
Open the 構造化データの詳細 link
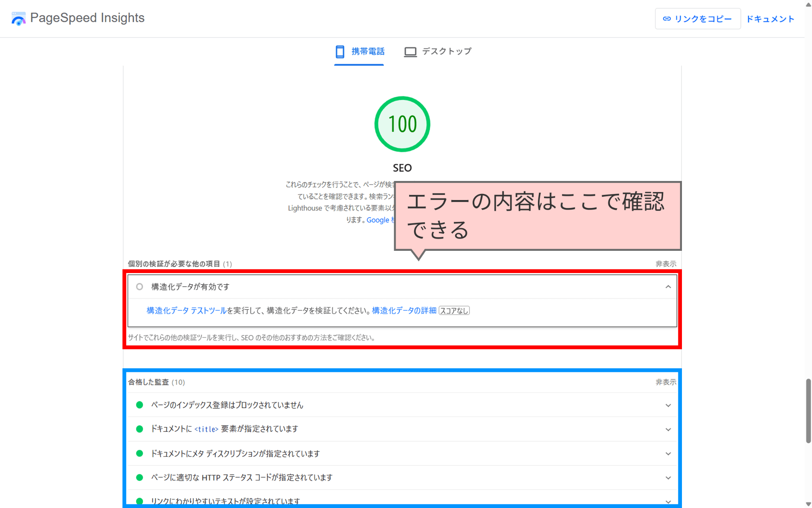click(404, 310)
